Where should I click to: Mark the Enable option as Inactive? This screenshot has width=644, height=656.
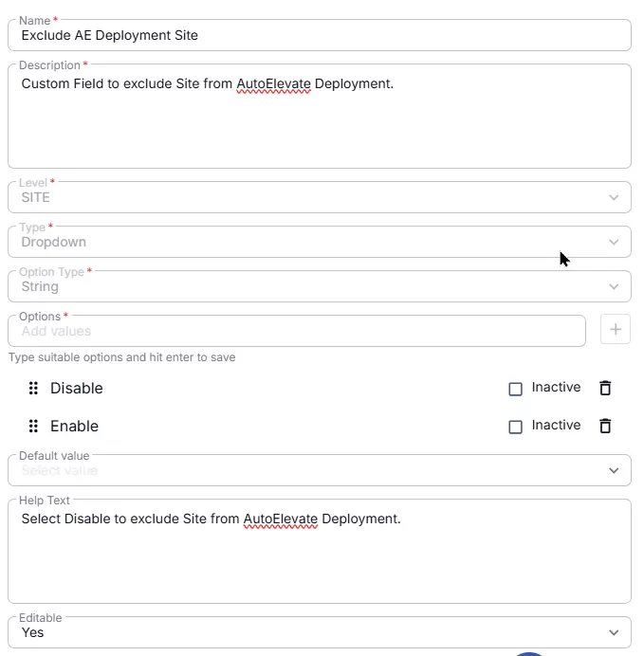(x=515, y=428)
